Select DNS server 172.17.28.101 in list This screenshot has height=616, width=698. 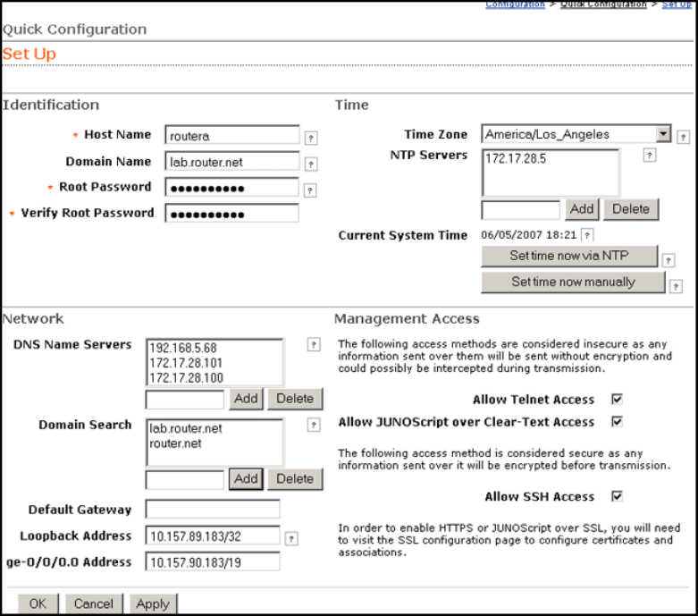point(186,363)
